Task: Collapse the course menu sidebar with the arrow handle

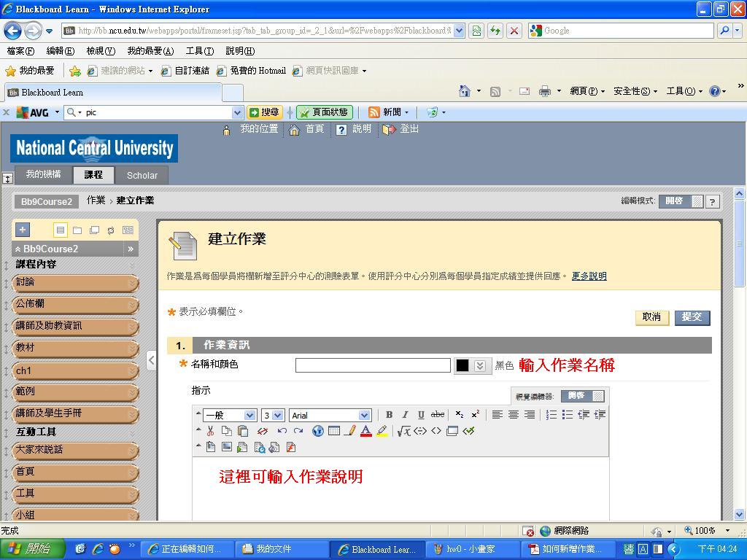Action: tap(151, 360)
